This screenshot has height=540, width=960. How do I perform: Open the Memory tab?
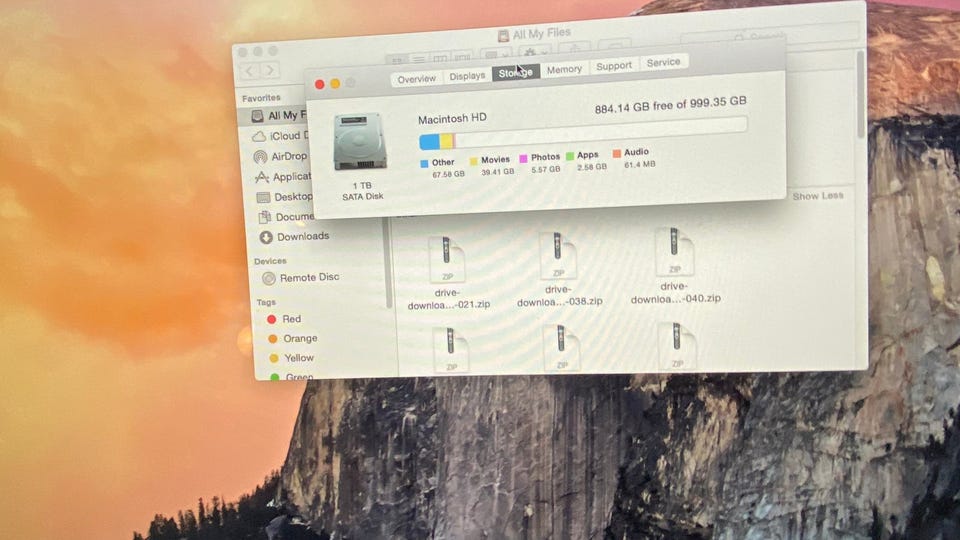tap(564, 69)
